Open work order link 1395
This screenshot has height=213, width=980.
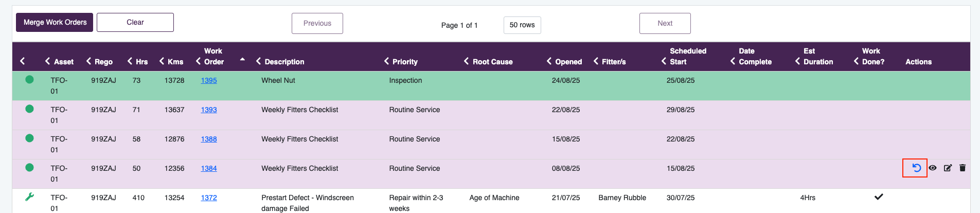pyautogui.click(x=209, y=80)
